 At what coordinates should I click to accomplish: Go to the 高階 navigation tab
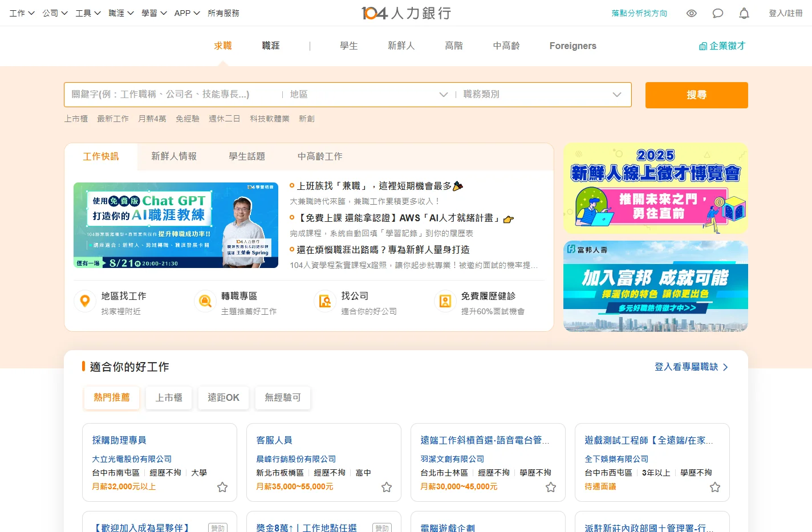click(x=454, y=46)
